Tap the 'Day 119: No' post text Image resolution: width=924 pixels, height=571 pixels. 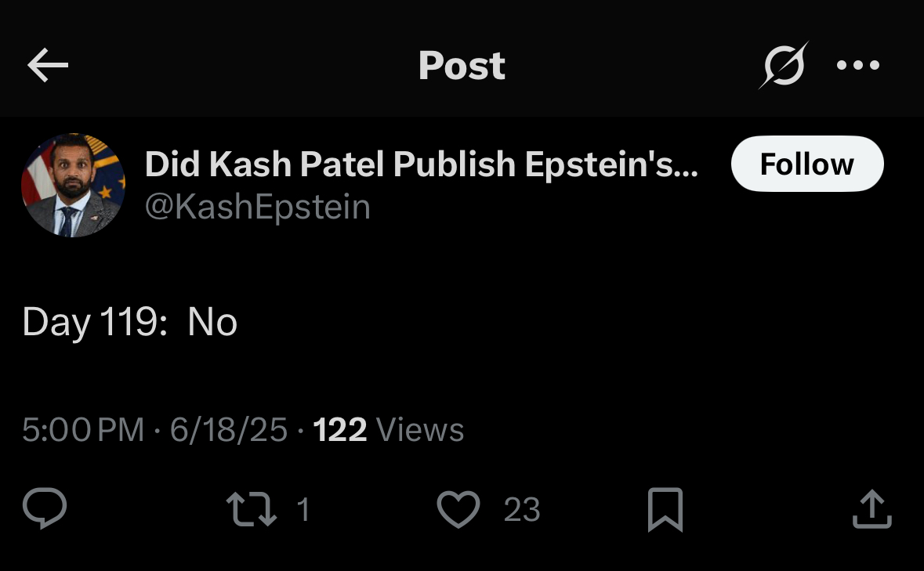coord(129,323)
